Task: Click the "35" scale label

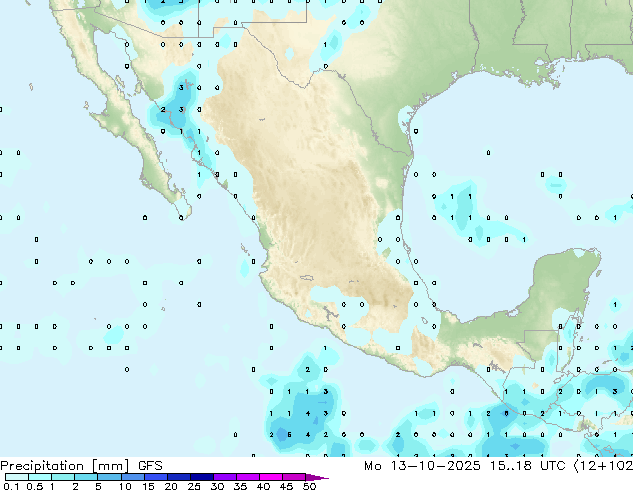Action: 240,486
